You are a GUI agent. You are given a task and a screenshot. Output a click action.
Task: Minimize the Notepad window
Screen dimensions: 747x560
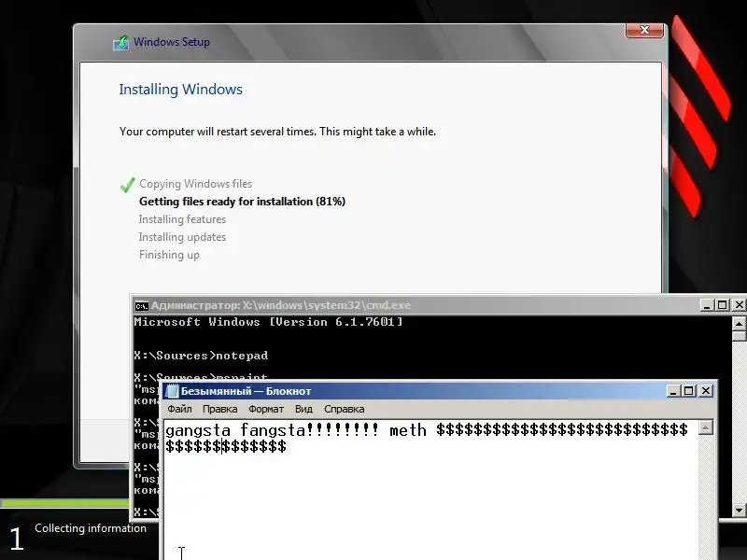tap(673, 391)
